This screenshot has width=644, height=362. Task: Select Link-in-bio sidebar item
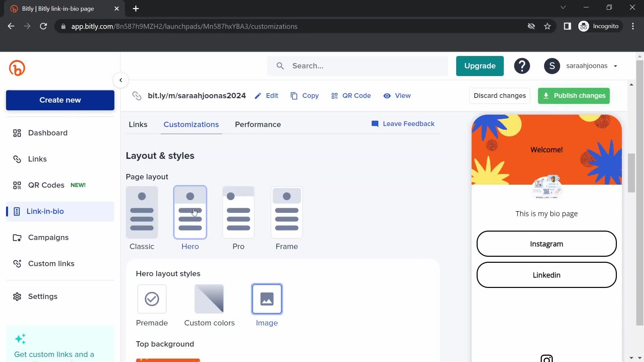[x=60, y=211]
